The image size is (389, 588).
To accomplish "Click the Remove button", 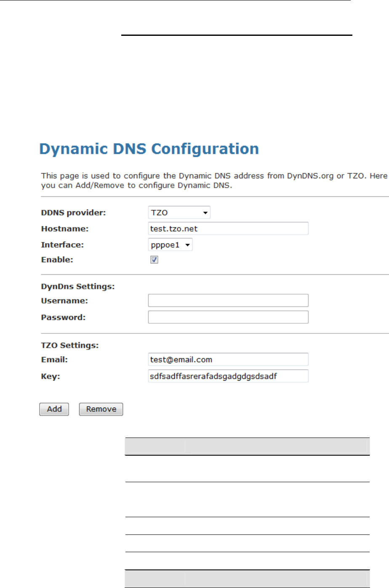I will point(101,409).
